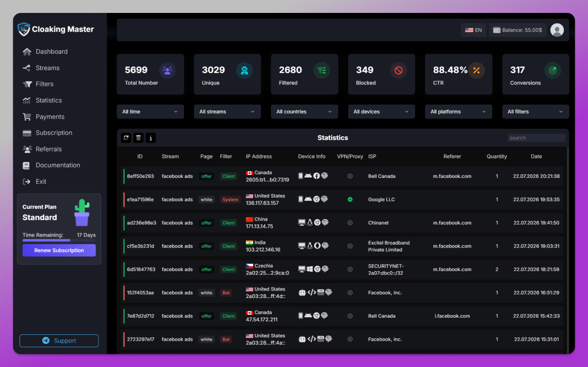Click the Blocked prohibition icon
The width and height of the screenshot is (588, 367).
pos(399,71)
